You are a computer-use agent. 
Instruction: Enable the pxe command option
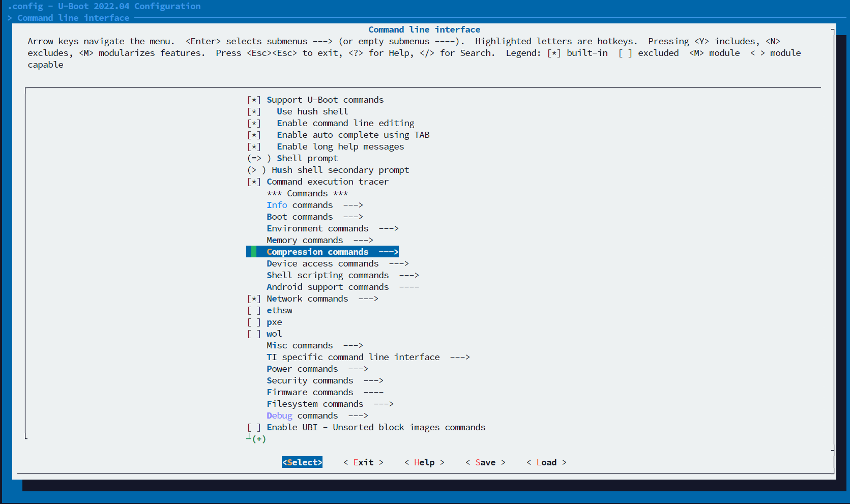tap(254, 322)
